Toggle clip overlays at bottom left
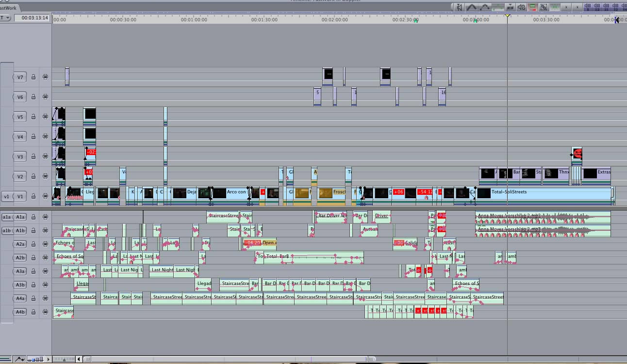 20,359
